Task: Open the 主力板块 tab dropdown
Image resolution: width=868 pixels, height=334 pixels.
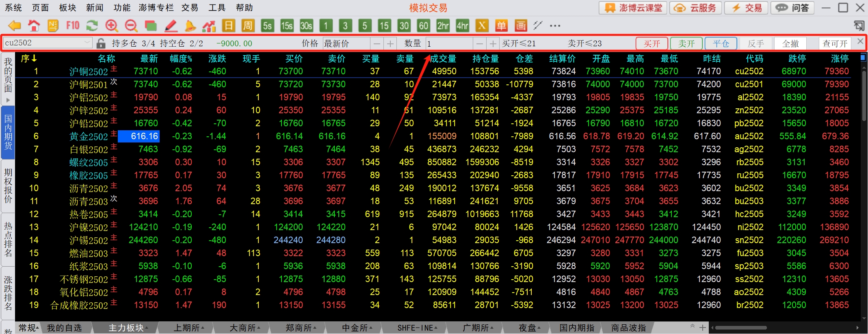Action: 147,327
